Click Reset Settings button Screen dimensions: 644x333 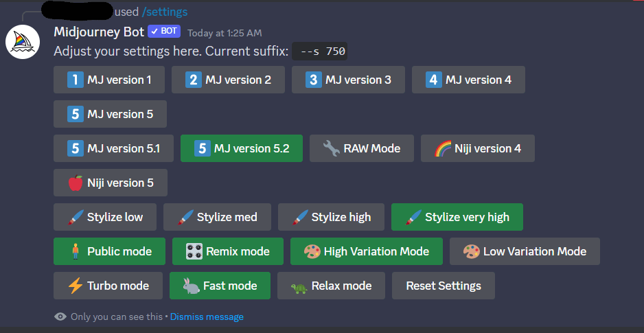(443, 286)
